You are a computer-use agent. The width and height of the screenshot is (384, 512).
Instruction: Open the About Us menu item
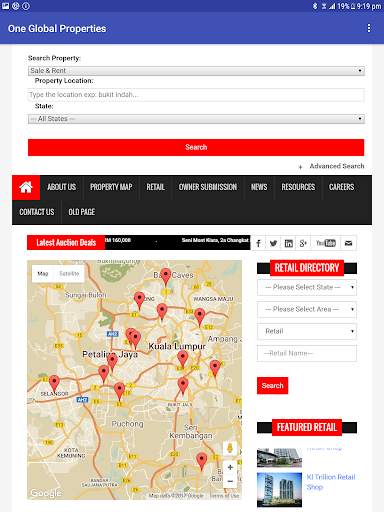tap(62, 187)
